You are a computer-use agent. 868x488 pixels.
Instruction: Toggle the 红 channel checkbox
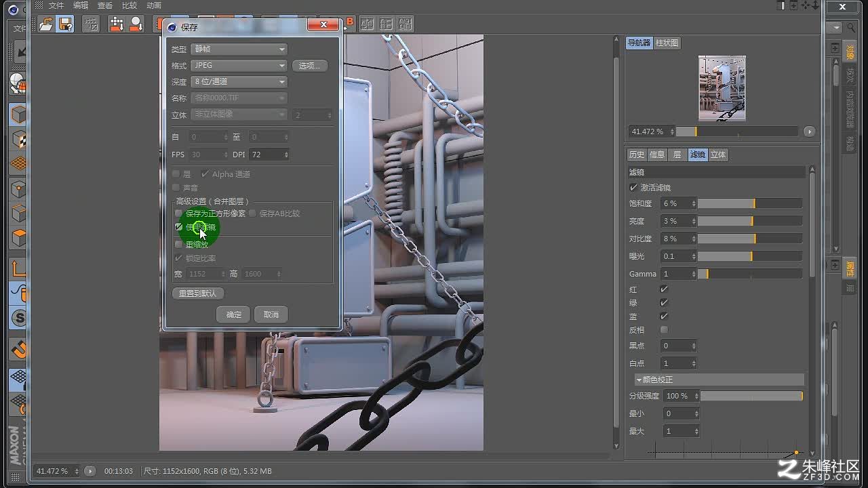664,289
